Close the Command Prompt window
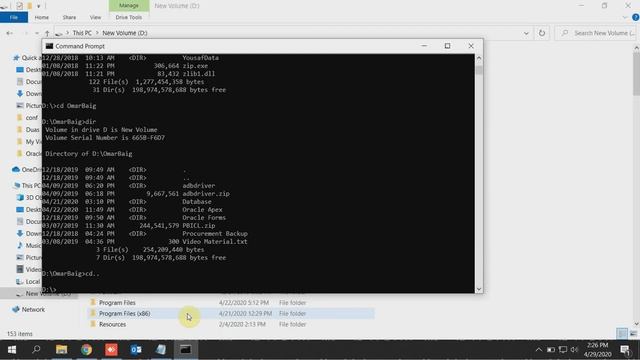640x360 pixels. [x=471, y=46]
